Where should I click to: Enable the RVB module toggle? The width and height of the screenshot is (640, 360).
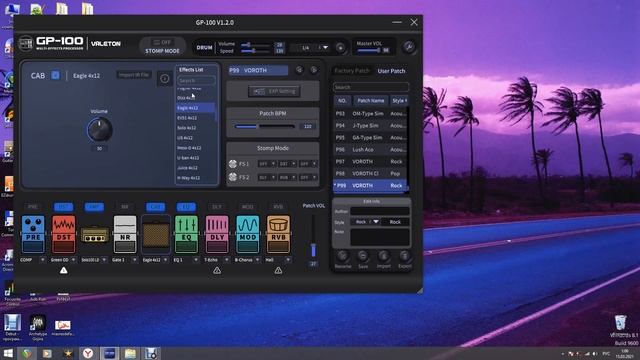(278, 207)
